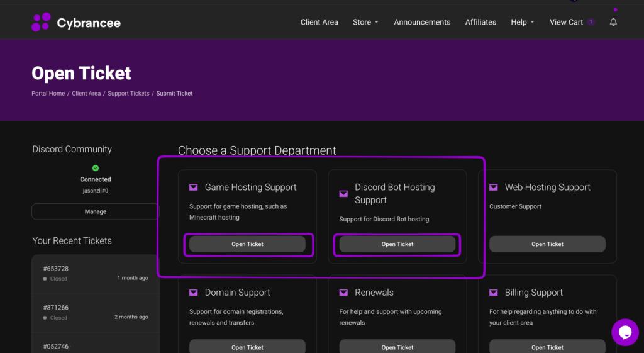Open recent ticket #653728
This screenshot has width=644, height=353.
click(x=96, y=274)
